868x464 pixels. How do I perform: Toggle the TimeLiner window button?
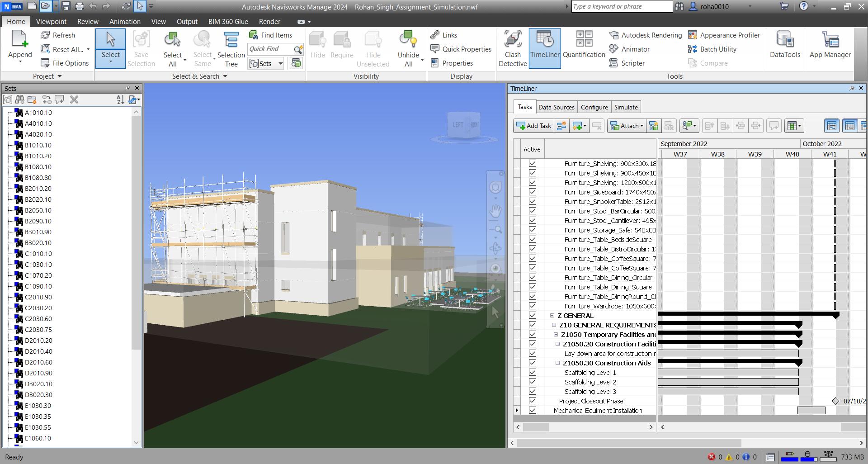[x=545, y=48]
